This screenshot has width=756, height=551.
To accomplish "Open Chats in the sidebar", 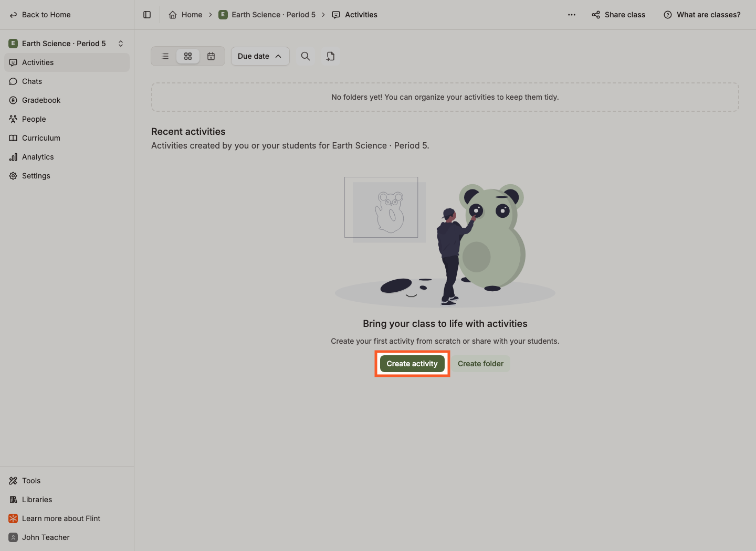I will tap(67, 81).
